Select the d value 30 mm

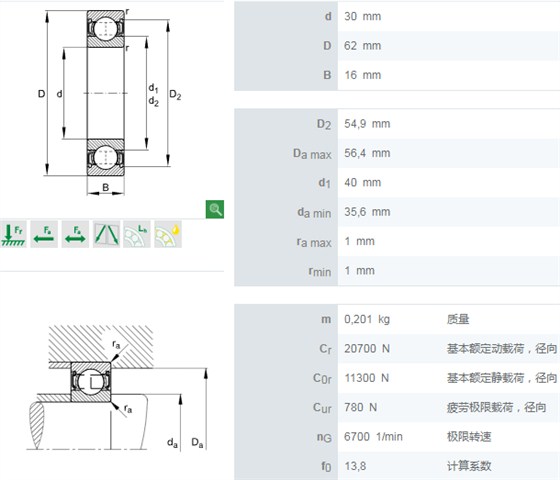362,16
